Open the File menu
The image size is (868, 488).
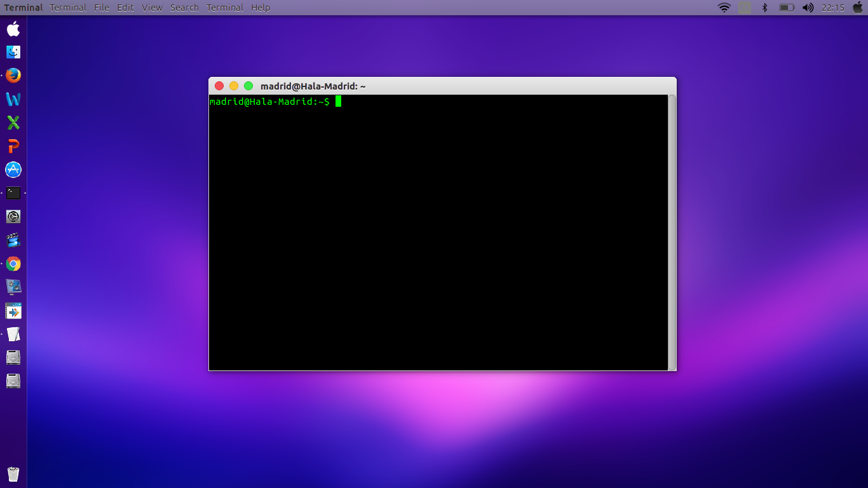coord(101,7)
